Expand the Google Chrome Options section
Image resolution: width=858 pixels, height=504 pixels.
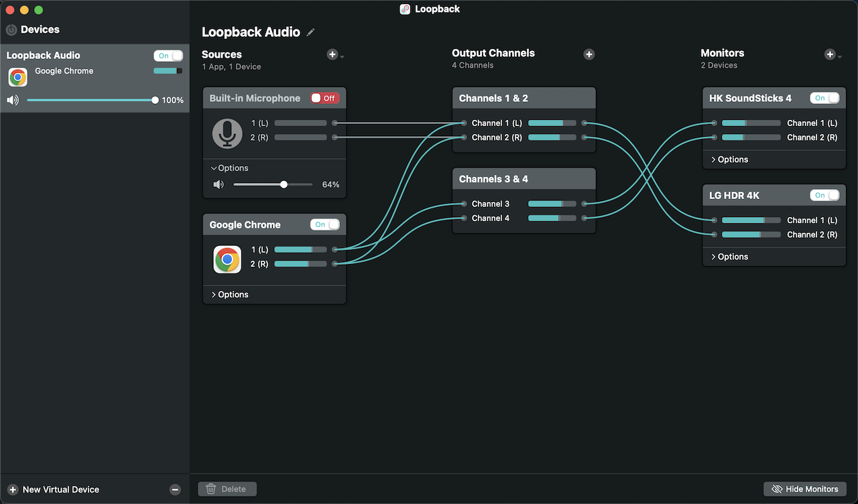point(229,294)
